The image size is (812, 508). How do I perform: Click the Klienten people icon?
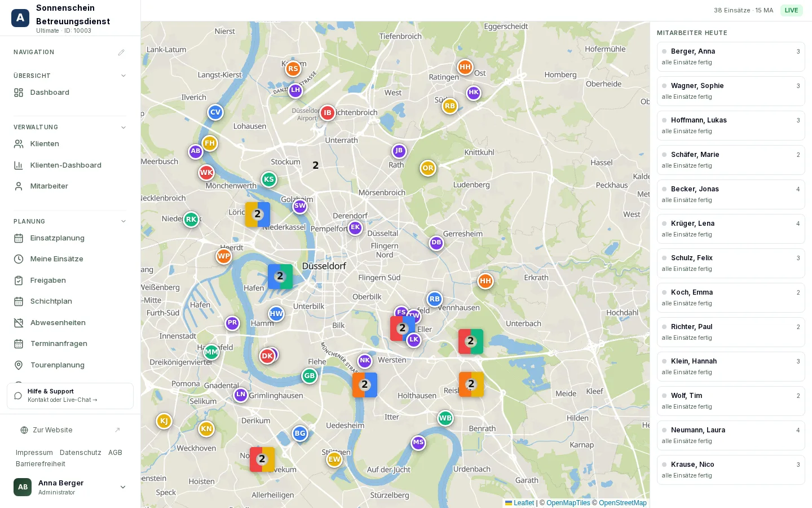(19, 144)
